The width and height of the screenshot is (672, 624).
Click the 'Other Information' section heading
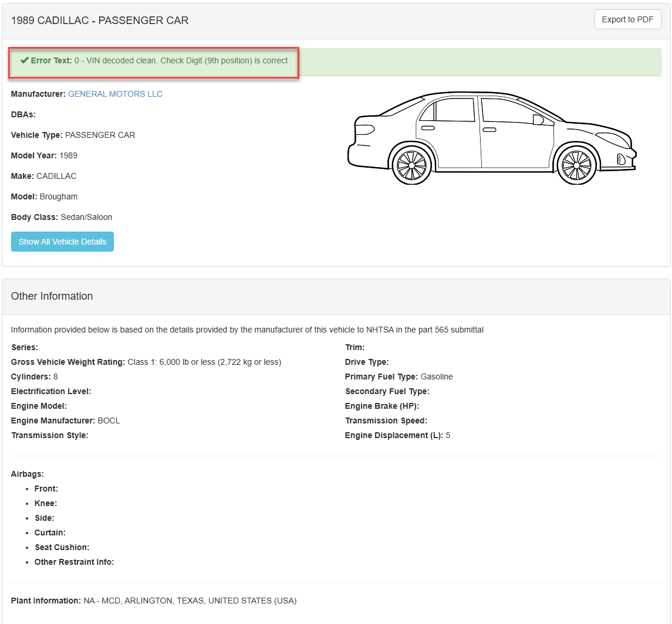pos(52,296)
